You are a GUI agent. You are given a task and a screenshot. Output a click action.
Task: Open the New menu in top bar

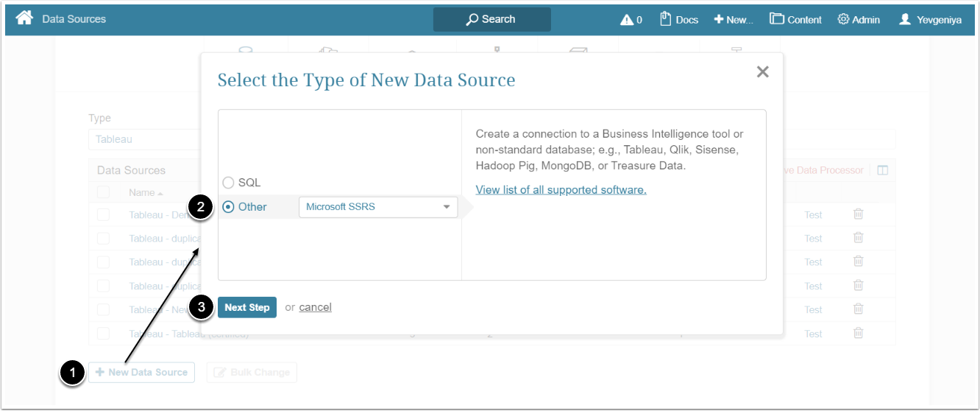click(x=733, y=20)
